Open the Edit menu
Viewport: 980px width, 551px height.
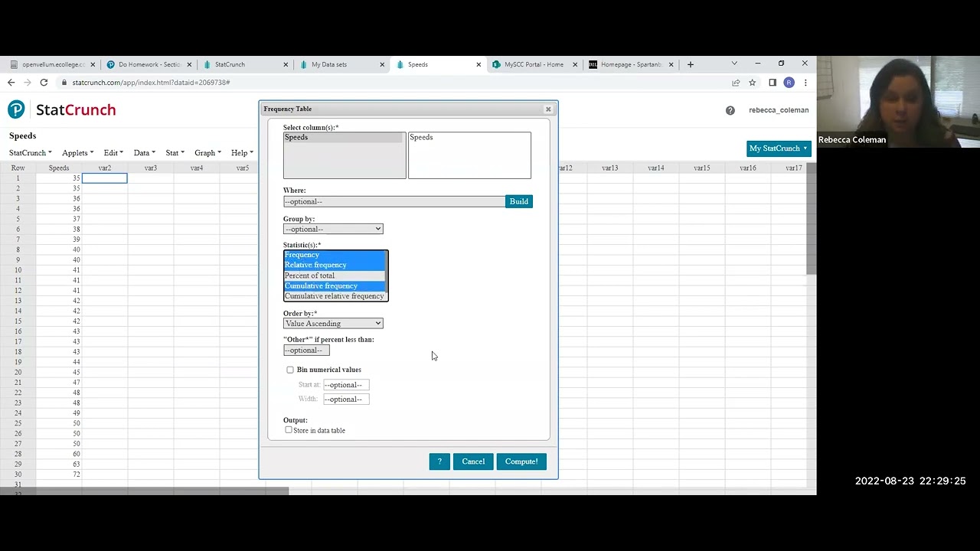point(113,153)
